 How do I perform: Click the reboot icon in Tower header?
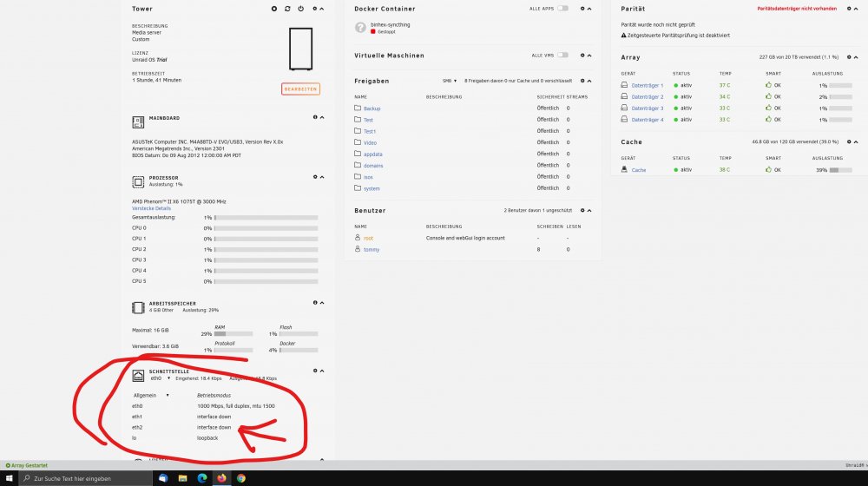[287, 9]
